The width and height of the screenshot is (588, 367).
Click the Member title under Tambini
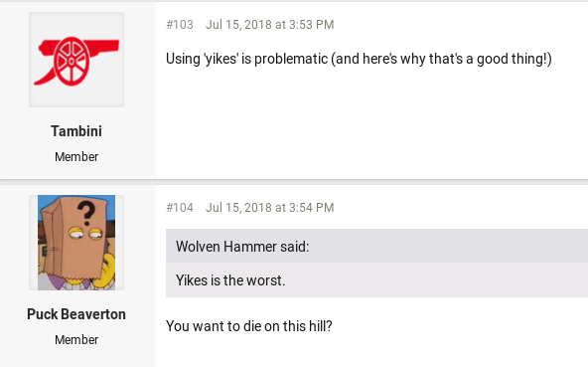pyautogui.click(x=76, y=156)
